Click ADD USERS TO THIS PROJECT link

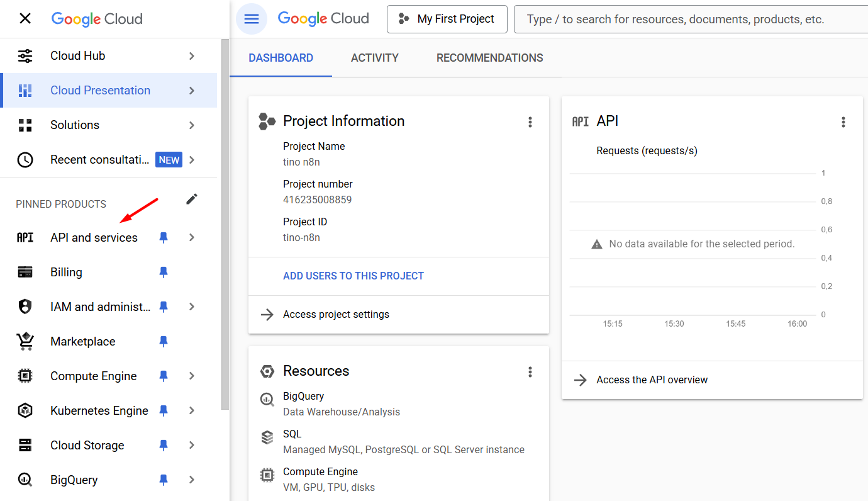353,276
